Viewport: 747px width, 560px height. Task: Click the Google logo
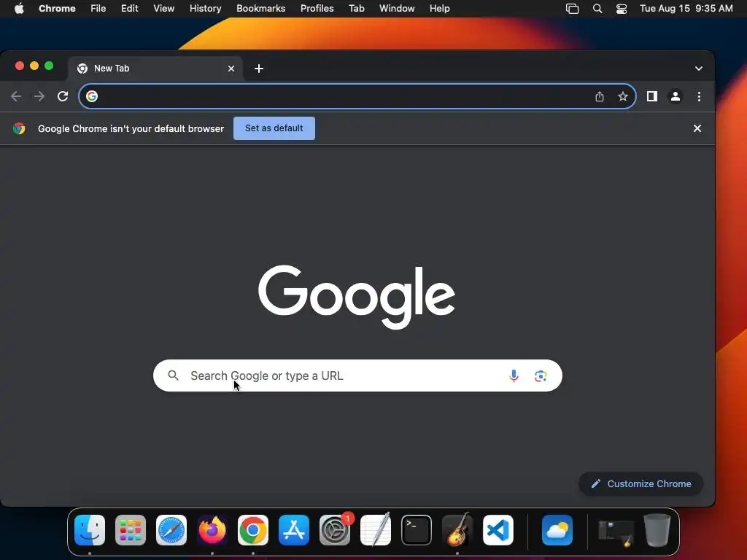356,296
